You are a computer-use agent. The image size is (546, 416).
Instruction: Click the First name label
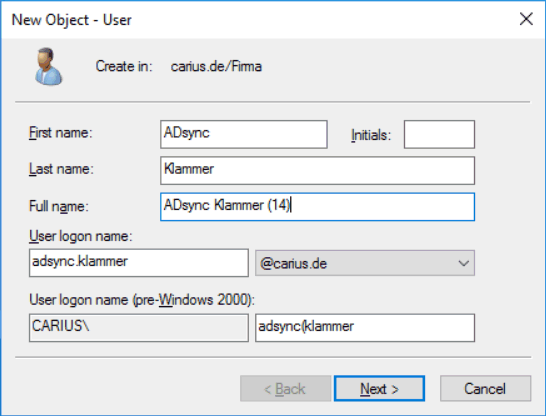pyautogui.click(x=61, y=133)
